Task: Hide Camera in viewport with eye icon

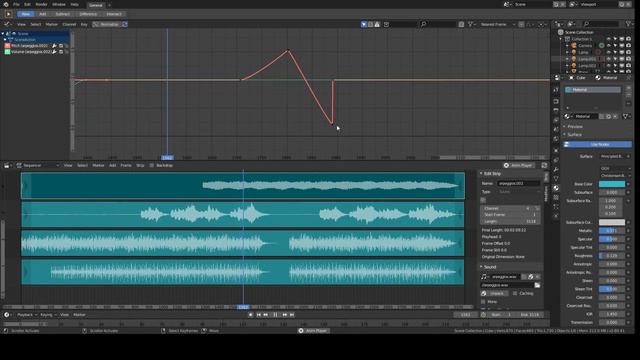Action: [x=609, y=45]
